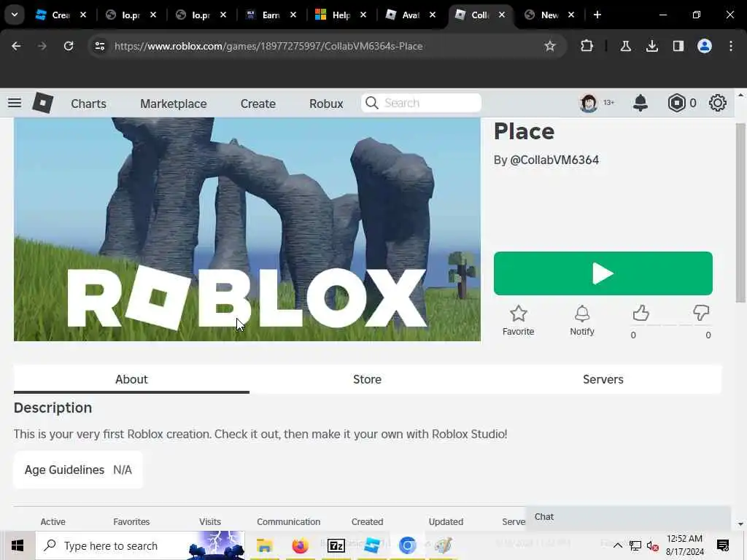Favorite this place with the star
747x560 pixels.
point(519,321)
